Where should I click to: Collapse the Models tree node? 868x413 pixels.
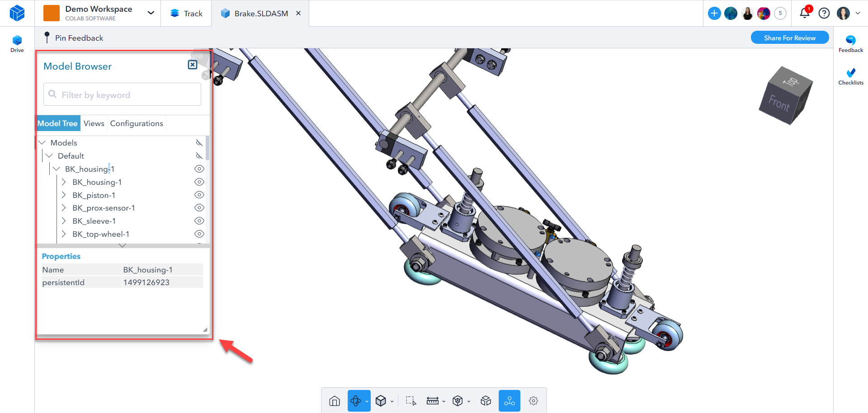[x=42, y=143]
